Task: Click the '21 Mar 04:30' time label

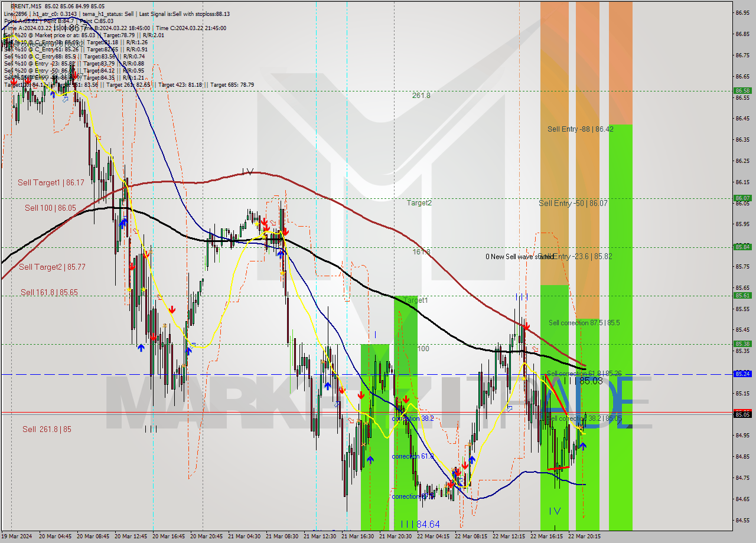Action: point(245,537)
